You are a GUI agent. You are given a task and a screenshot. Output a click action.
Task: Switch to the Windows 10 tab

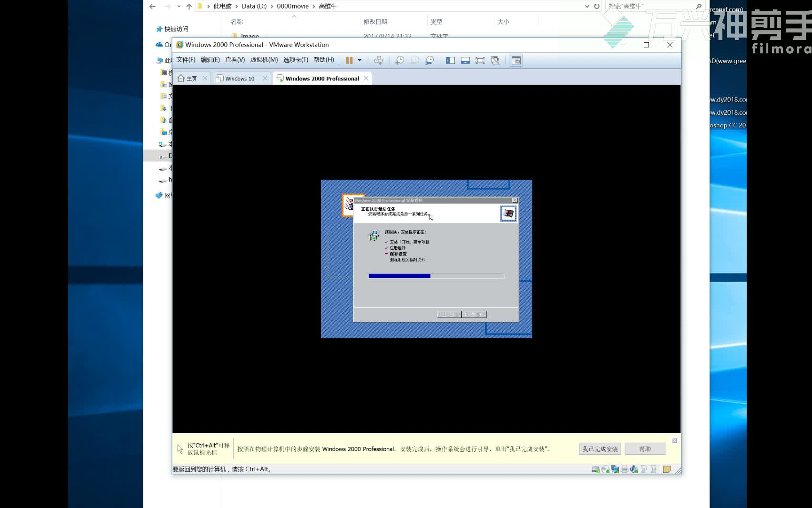(x=239, y=78)
